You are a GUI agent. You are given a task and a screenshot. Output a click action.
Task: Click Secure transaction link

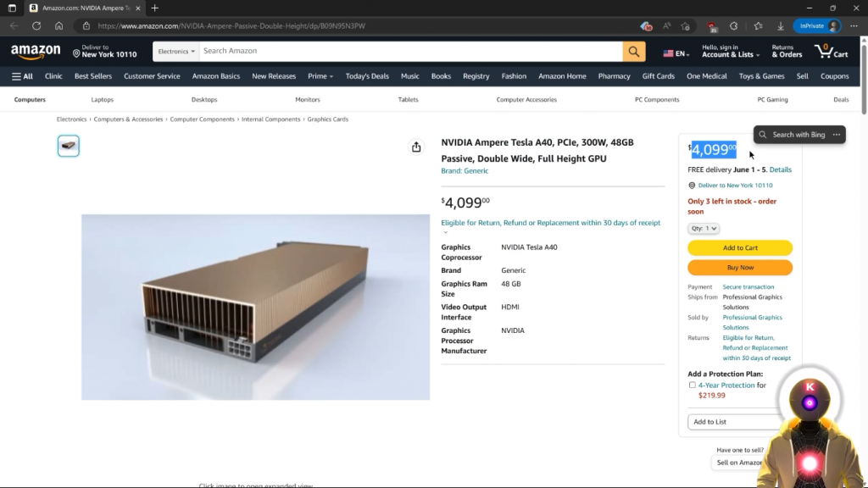748,286
